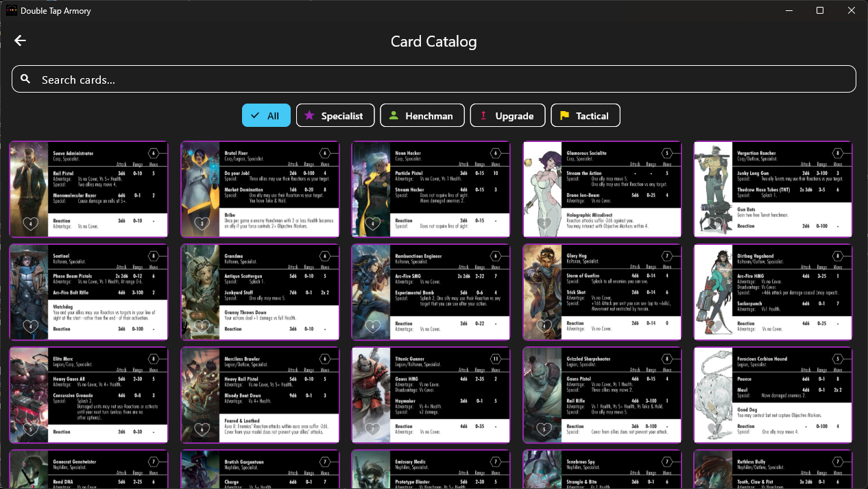Minimize the Double Tap Armory window
868x489 pixels.
[788, 10]
